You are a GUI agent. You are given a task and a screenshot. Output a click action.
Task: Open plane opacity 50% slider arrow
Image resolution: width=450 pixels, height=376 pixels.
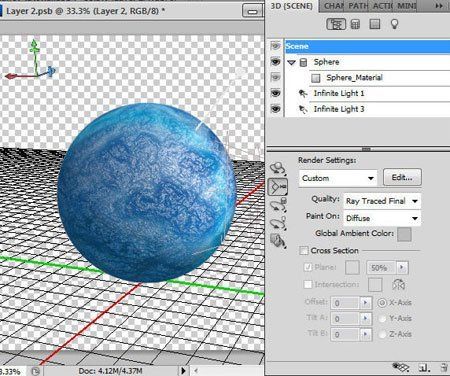[x=402, y=268]
